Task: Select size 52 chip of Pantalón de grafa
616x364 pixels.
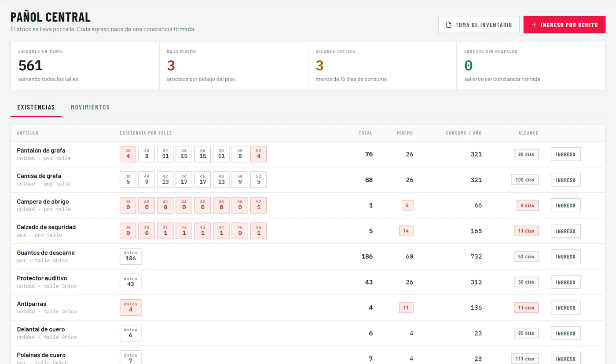Action: [258, 154]
